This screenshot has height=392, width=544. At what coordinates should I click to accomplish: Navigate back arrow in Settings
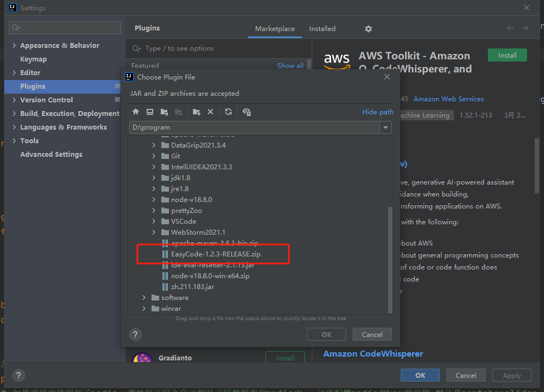point(510,28)
